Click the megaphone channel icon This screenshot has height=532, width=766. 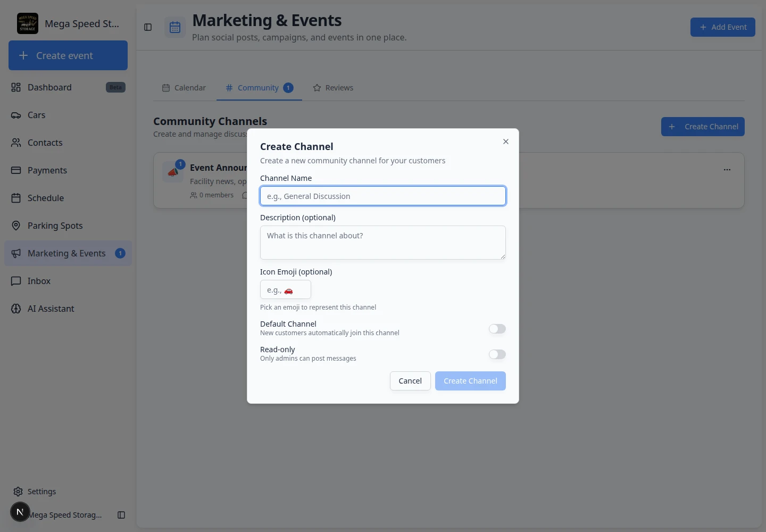[x=173, y=172]
